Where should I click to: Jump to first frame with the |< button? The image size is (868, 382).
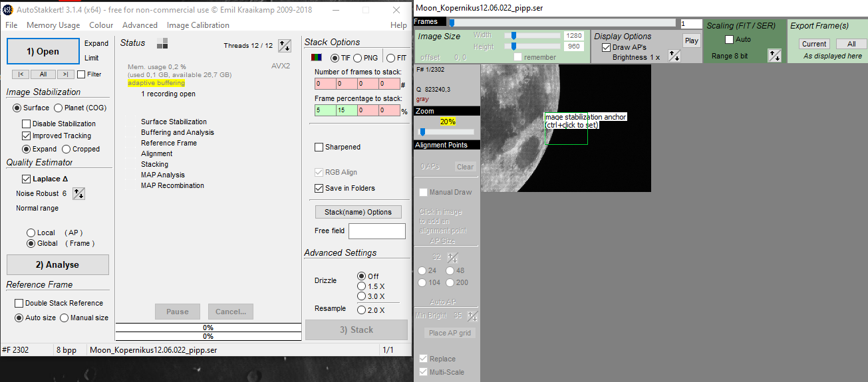tap(21, 74)
